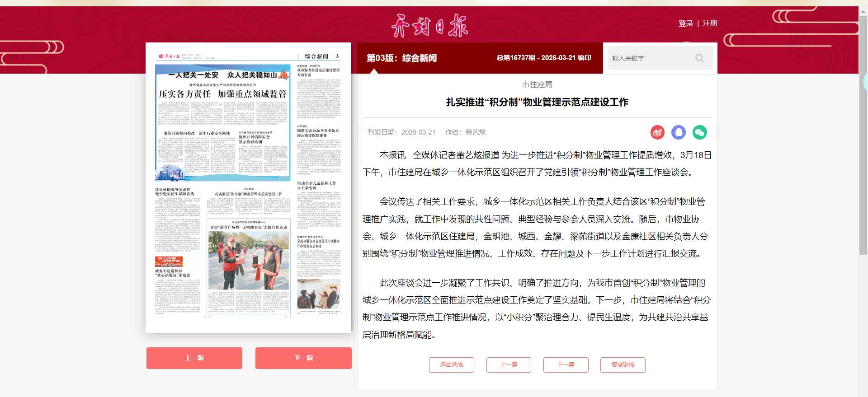Go to previous page with 上一版
The image size is (868, 397).
194,358
